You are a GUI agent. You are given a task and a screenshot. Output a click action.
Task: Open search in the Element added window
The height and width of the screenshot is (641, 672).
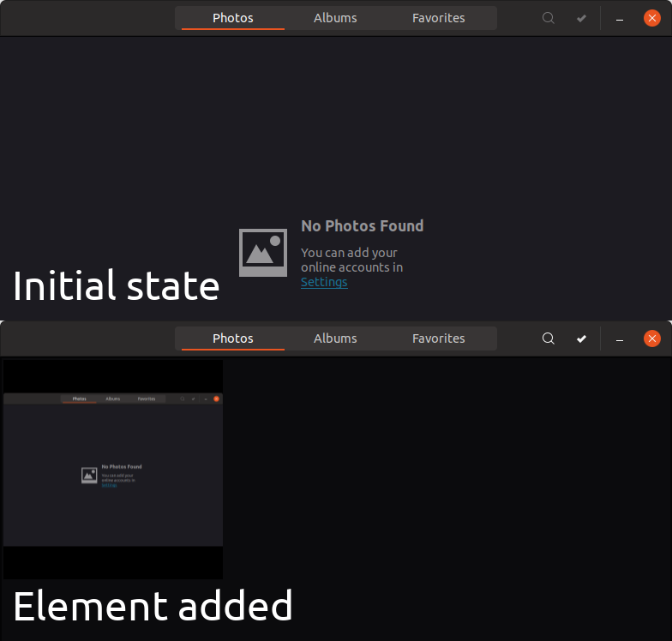(x=549, y=338)
